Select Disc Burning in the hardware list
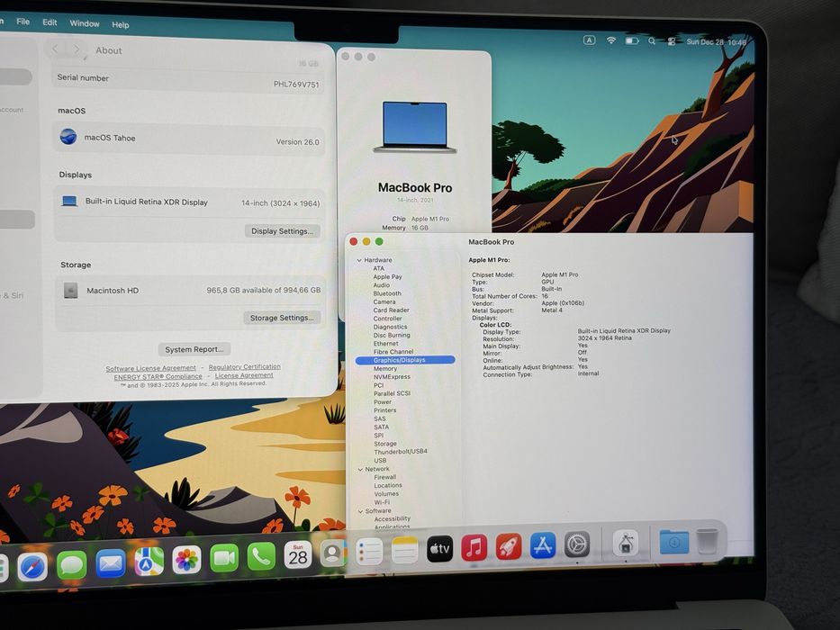This screenshot has height=630, width=840. [392, 336]
